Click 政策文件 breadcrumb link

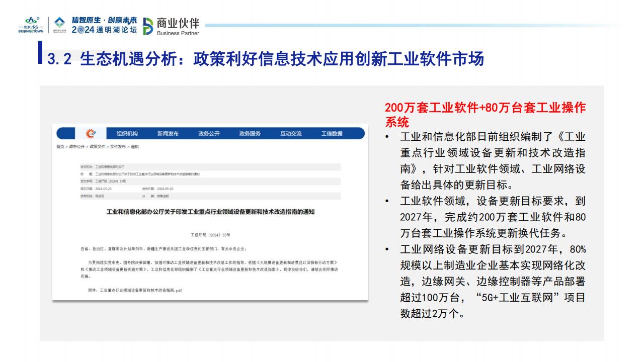[98, 146]
